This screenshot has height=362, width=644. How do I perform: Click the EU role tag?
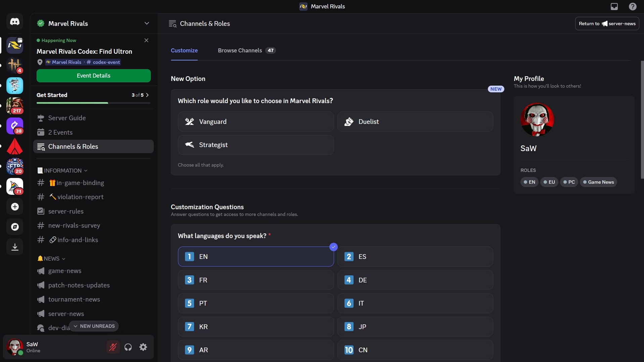tap(549, 182)
